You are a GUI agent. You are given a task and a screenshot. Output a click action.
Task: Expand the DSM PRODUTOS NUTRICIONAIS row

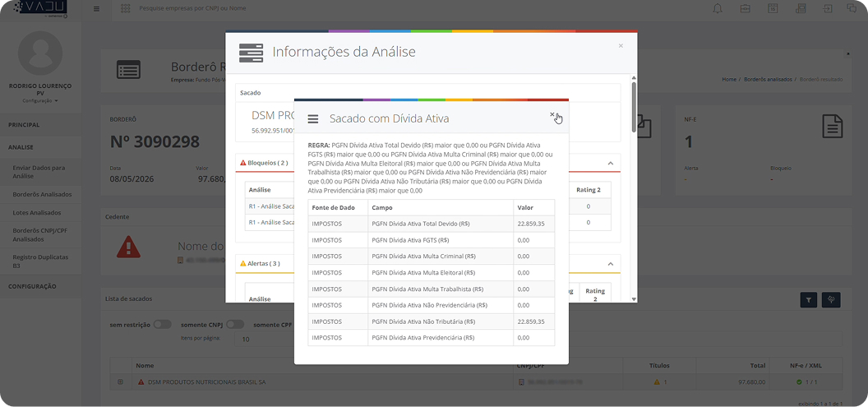[x=121, y=382]
